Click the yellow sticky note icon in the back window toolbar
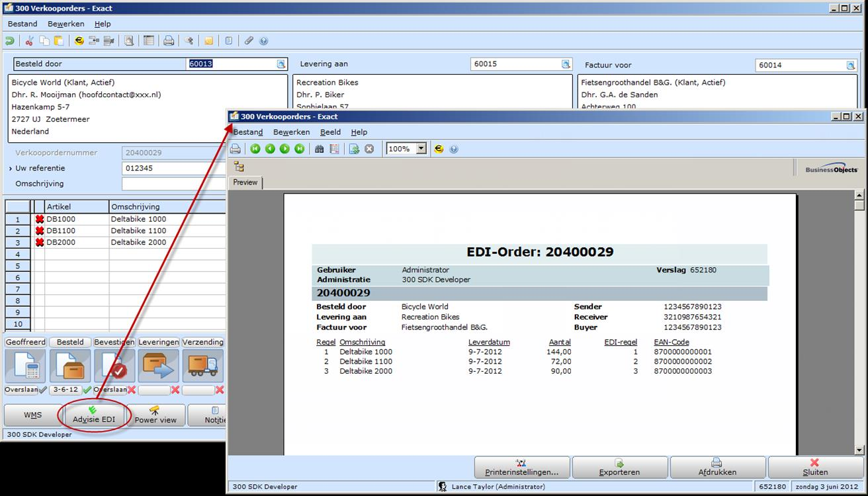This screenshot has height=496, width=868. pos(208,41)
